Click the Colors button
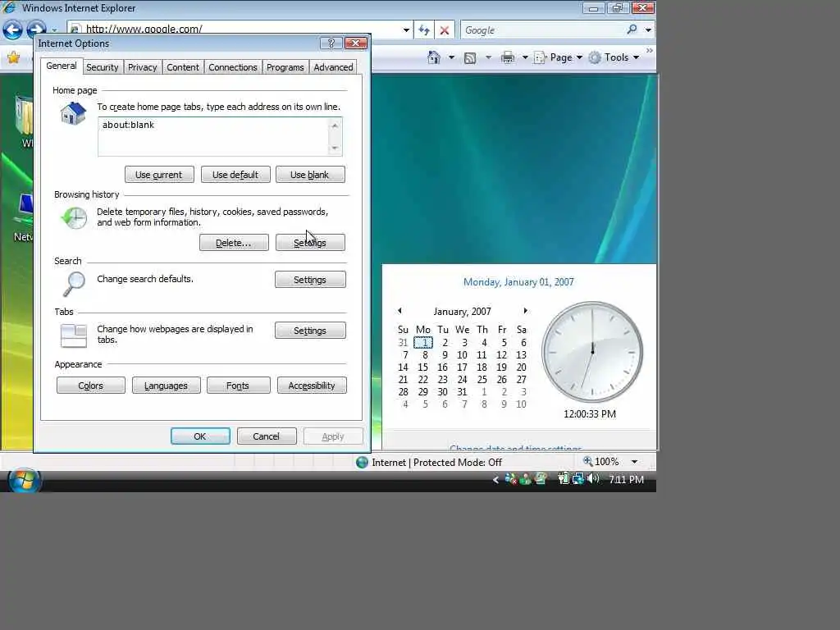Viewport: 840px width, 630px height. (90, 386)
